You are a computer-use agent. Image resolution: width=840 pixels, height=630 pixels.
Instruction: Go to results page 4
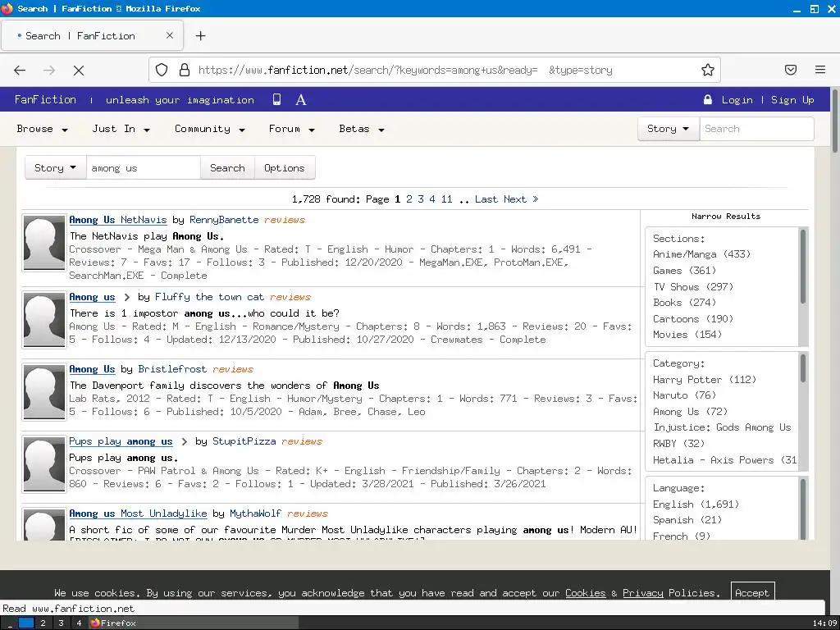[431, 199]
